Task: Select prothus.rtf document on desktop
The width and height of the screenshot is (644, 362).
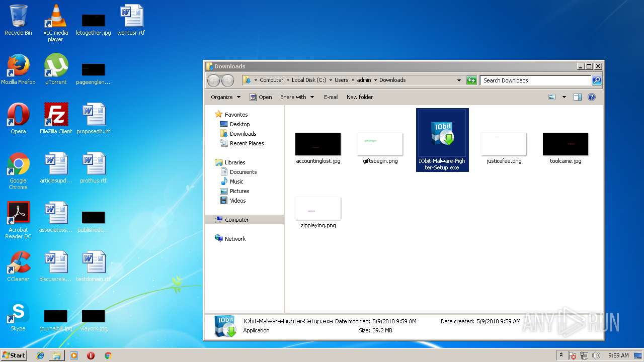Action: [x=94, y=168]
